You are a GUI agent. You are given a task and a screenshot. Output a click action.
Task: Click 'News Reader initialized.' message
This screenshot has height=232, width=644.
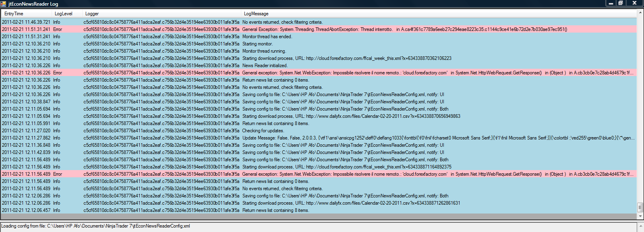pyautogui.click(x=265, y=66)
